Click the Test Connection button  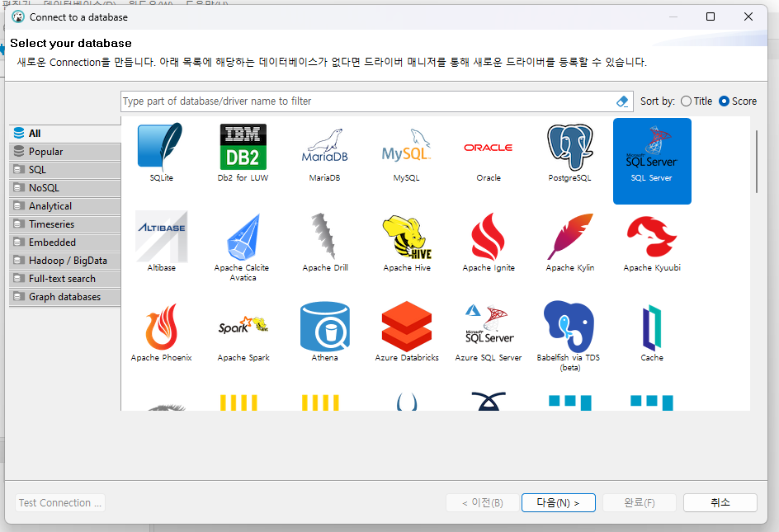[x=60, y=502]
